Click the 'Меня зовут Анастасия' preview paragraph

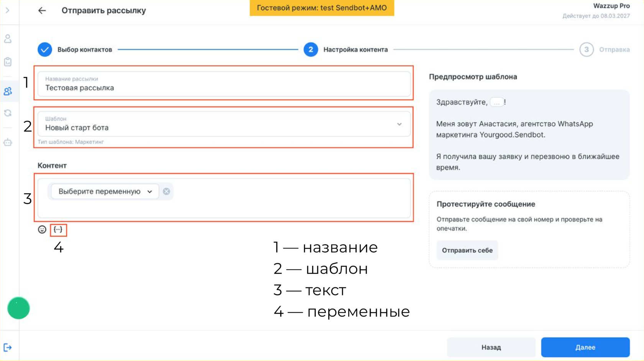pos(514,129)
